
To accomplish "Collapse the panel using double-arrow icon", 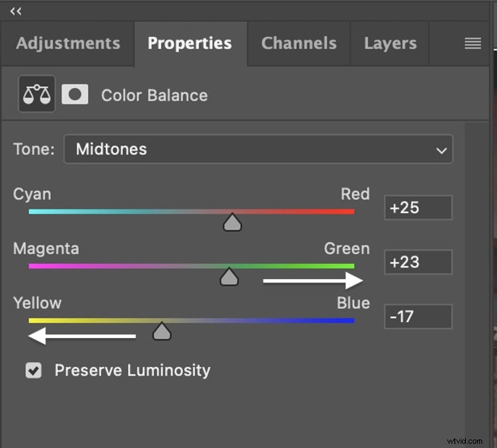I will [x=16, y=12].
